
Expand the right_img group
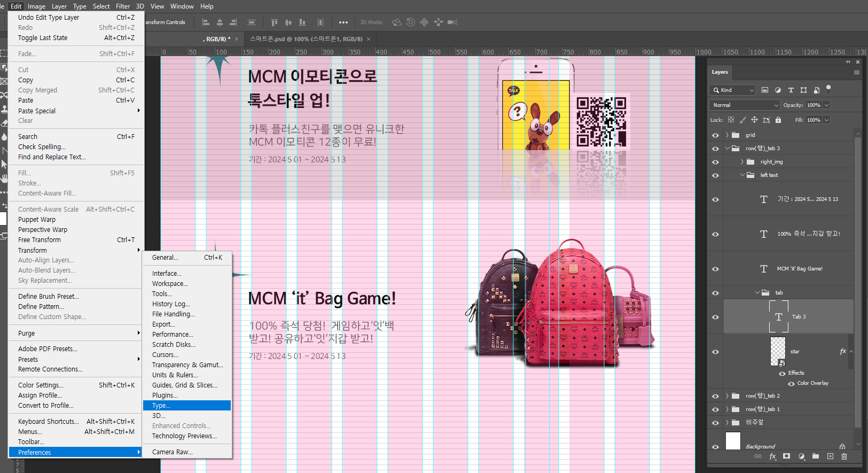[742, 162]
